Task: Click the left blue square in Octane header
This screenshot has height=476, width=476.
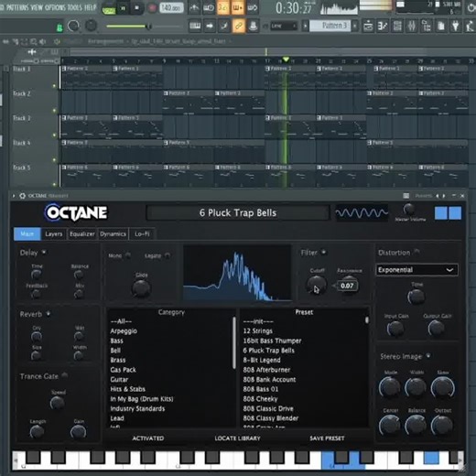Action: click(x=441, y=213)
